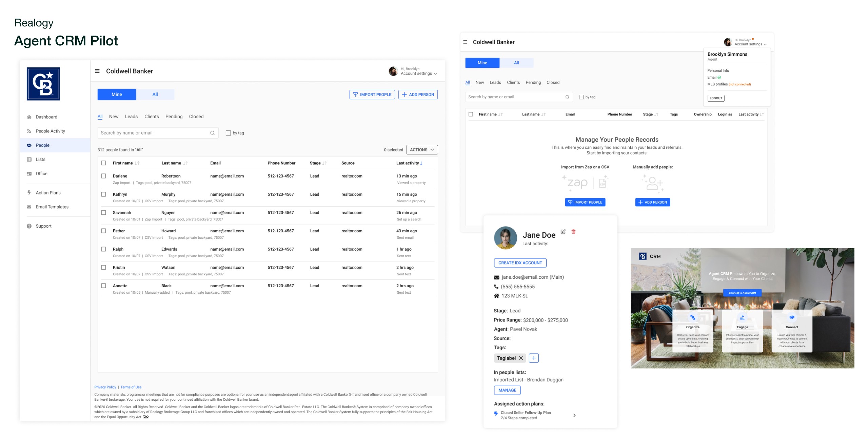Click the ADD PERSON button in the main toolbar
This screenshot has width=868, height=441.
point(418,94)
